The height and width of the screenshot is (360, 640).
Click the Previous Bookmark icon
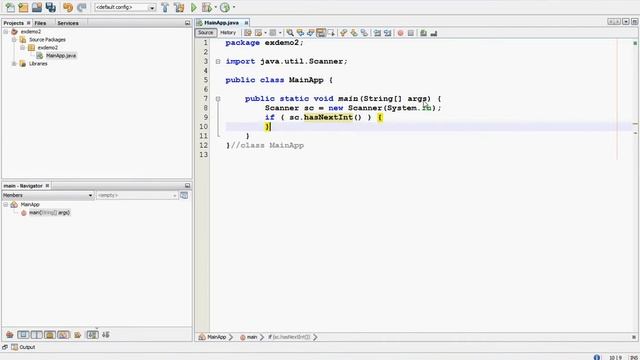point(343,33)
